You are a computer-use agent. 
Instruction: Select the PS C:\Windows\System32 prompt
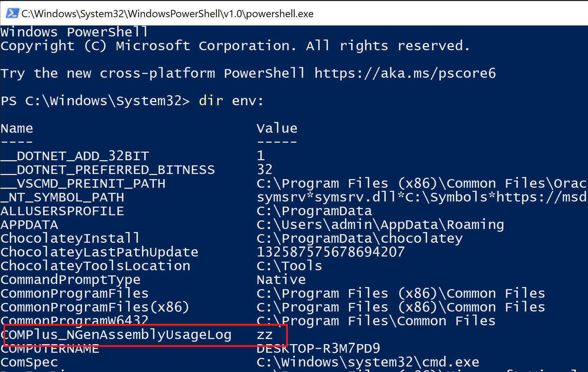tap(95, 100)
